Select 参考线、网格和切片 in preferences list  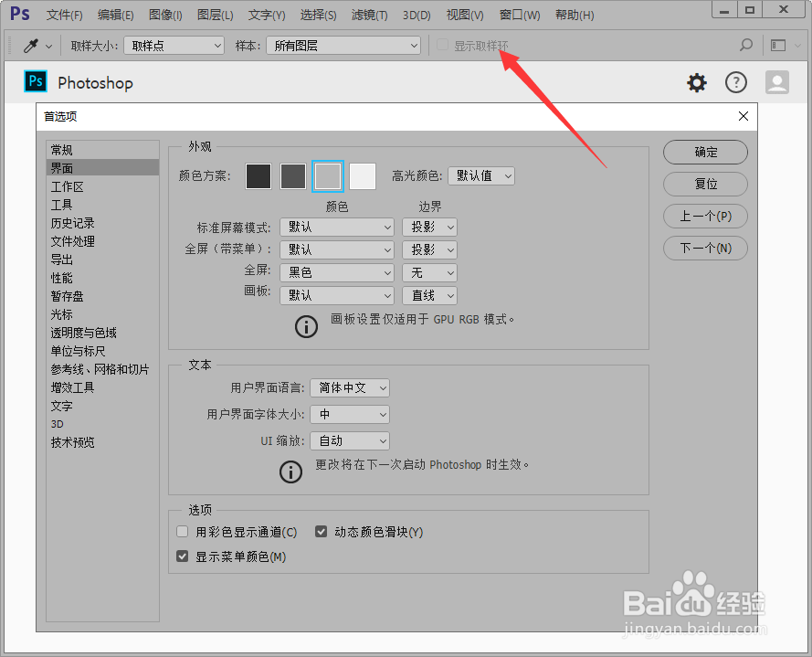102,369
